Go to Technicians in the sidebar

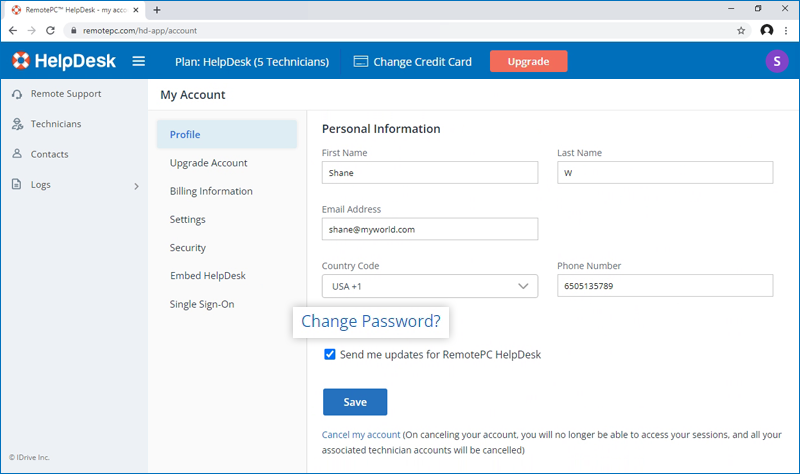point(56,124)
